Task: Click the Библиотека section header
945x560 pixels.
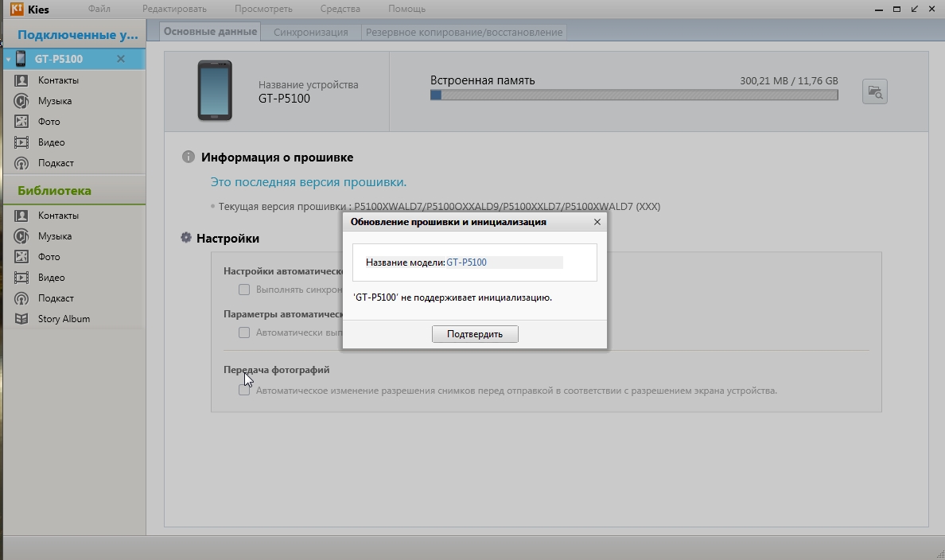Action: tap(54, 190)
